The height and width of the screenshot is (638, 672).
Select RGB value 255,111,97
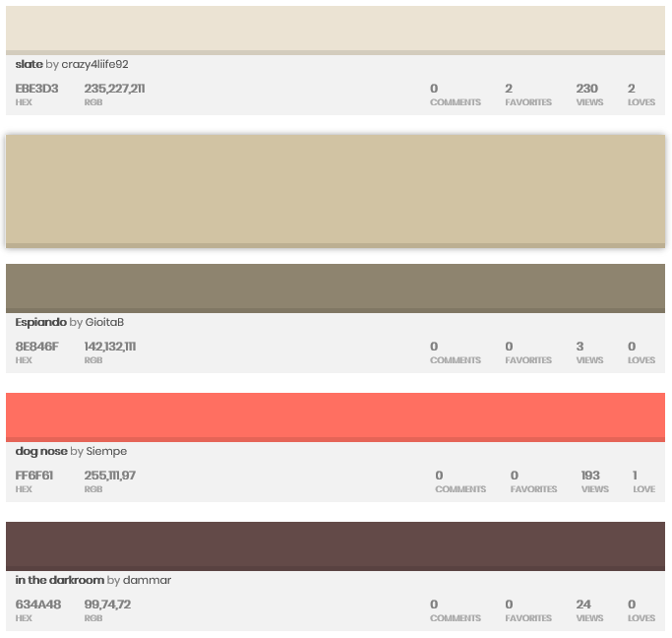click(110, 476)
